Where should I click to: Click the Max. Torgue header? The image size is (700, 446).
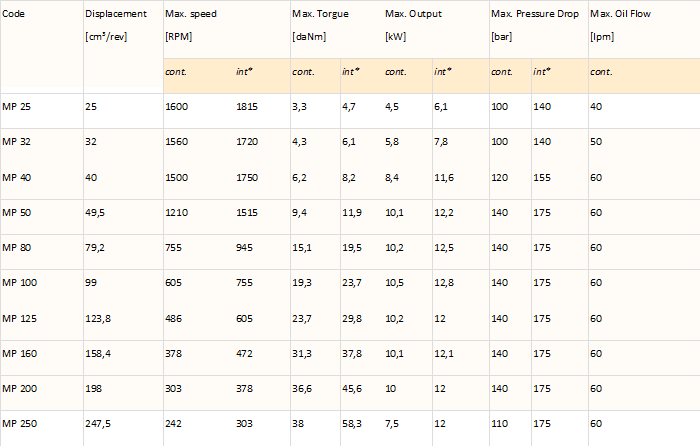pos(321,14)
